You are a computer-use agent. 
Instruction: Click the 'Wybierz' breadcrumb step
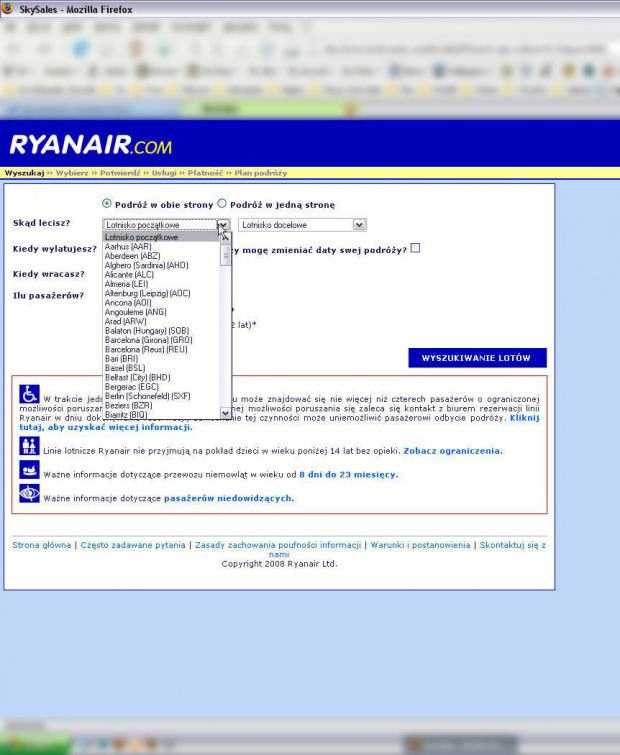[x=72, y=173]
